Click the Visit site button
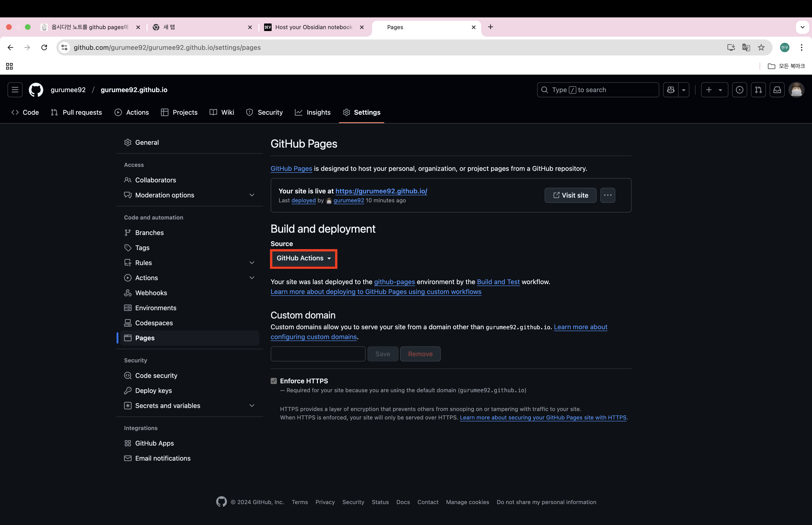This screenshot has width=812, height=525. click(x=570, y=195)
